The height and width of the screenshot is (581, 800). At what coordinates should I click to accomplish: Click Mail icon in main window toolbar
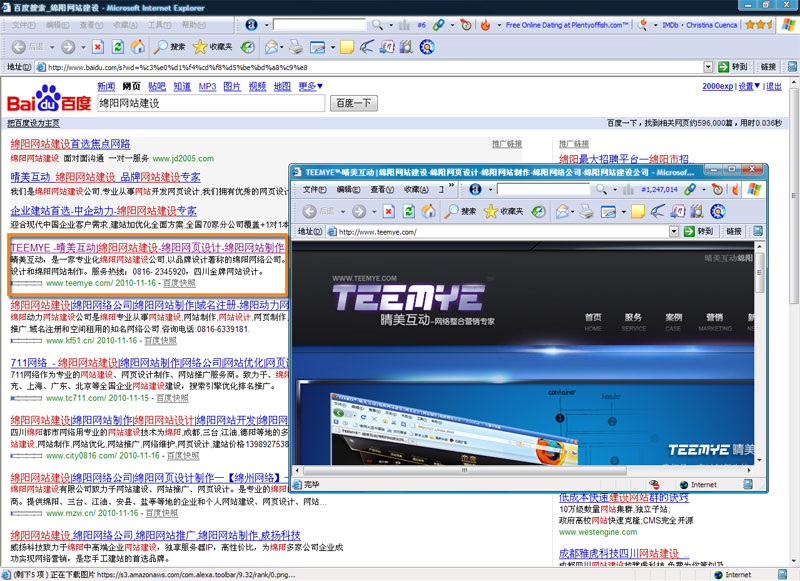[x=271, y=47]
